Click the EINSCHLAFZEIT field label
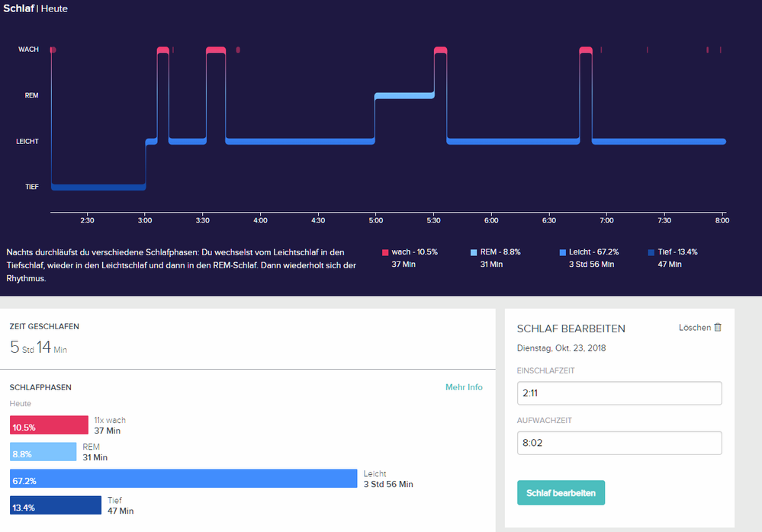 pos(545,371)
